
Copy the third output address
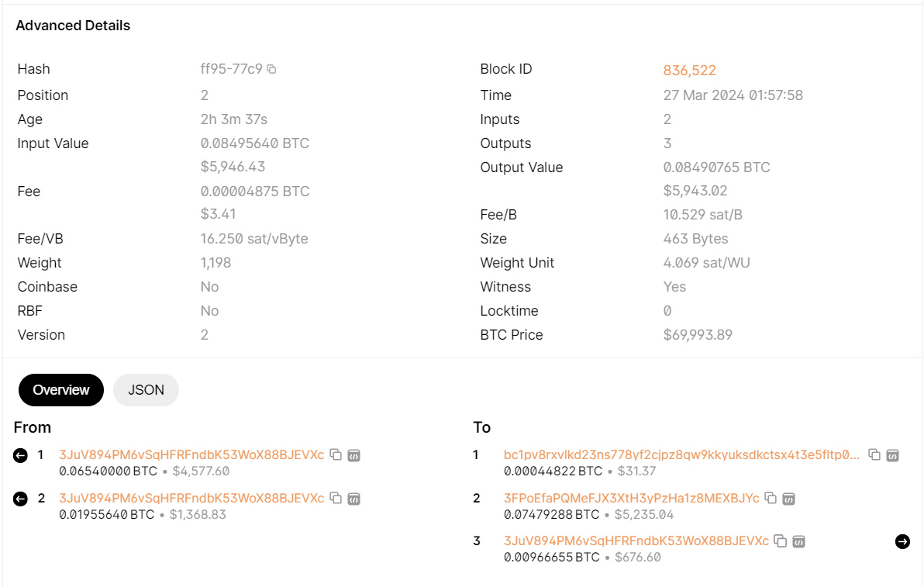tap(778, 540)
